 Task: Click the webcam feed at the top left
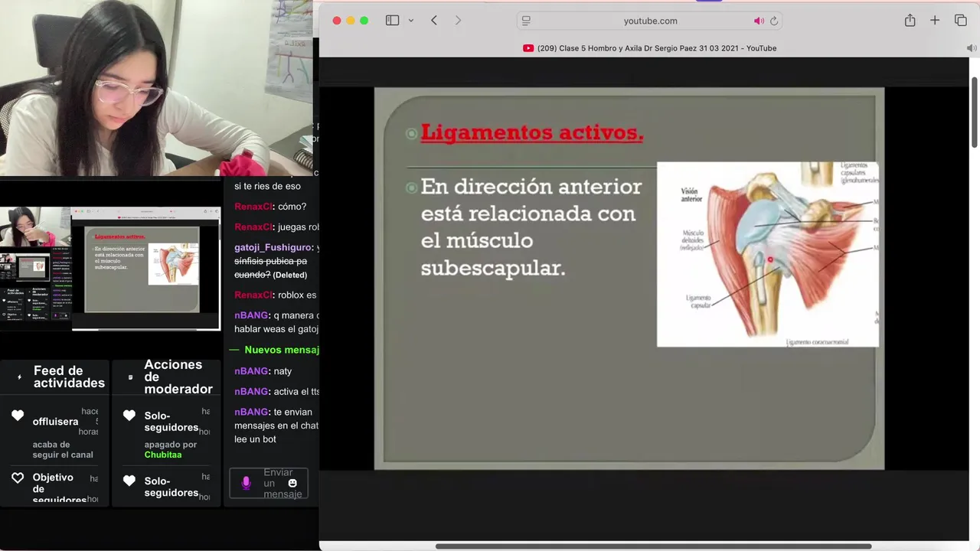click(156, 88)
